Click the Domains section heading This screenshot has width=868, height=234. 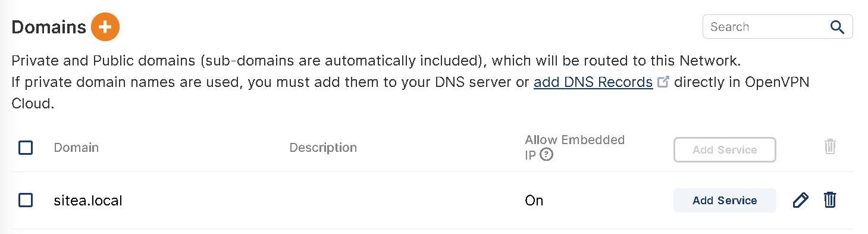click(x=49, y=27)
